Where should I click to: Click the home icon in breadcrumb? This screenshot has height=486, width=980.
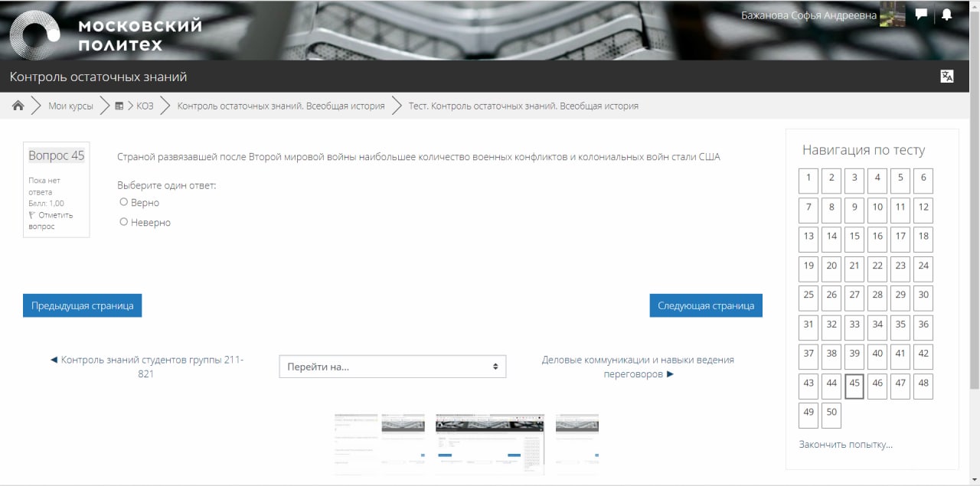tap(18, 106)
